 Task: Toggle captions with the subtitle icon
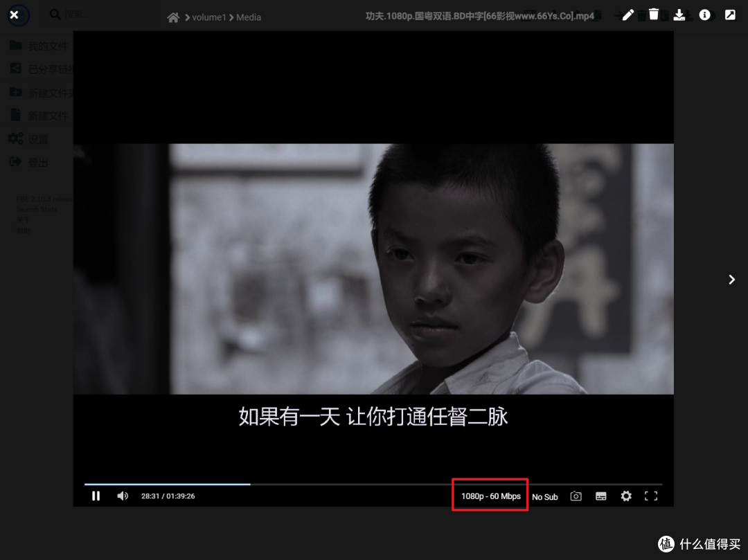point(601,496)
